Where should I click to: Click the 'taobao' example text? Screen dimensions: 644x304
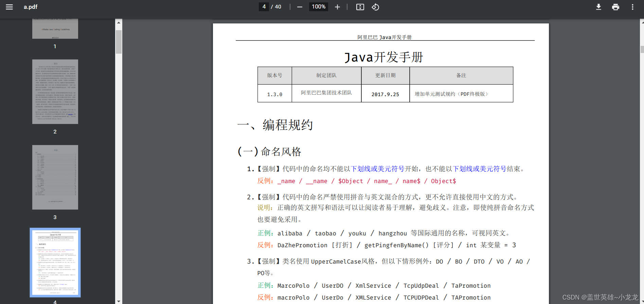pos(325,233)
